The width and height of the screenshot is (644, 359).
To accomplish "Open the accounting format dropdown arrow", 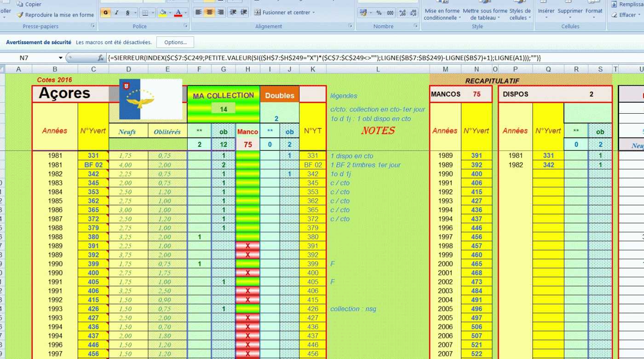I will point(371,12).
